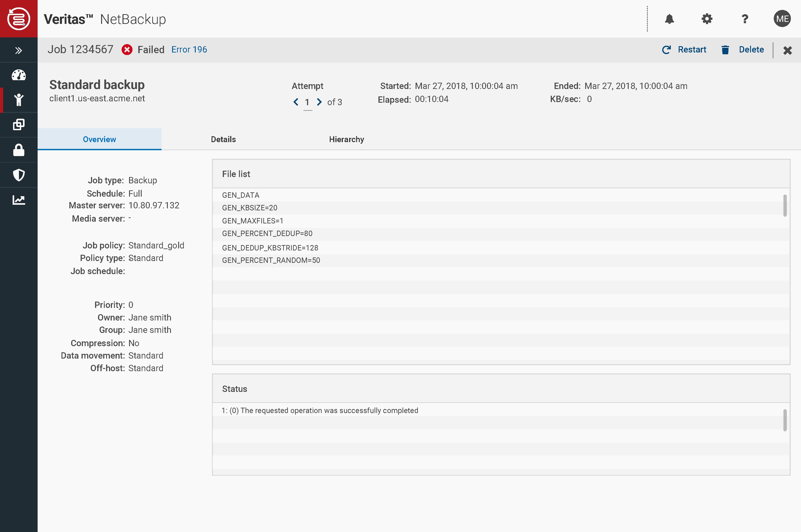Switch to the Details tab

coord(223,139)
